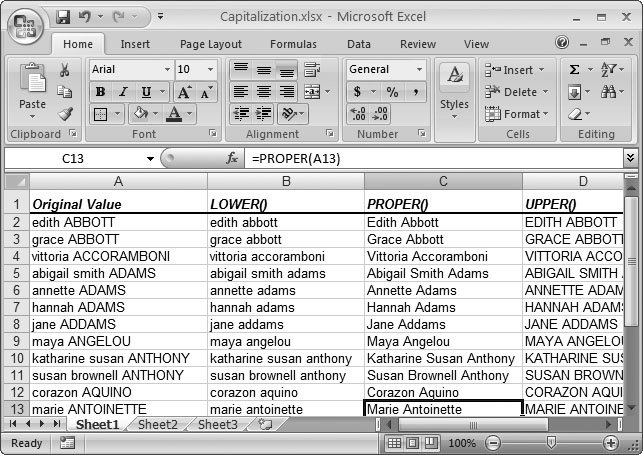
Task: Open the Paste options arrow
Action: (32, 117)
